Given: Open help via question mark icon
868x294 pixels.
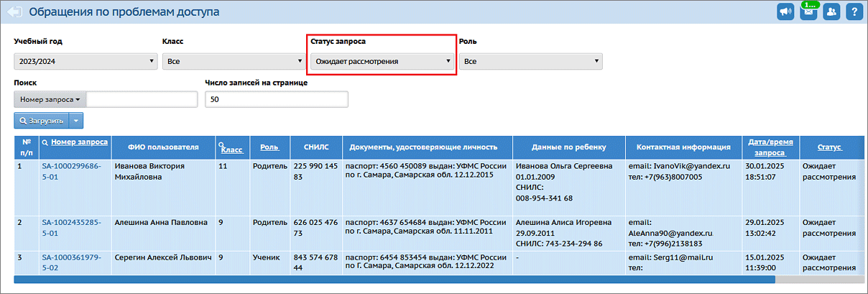Looking at the screenshot, I should 854,12.
